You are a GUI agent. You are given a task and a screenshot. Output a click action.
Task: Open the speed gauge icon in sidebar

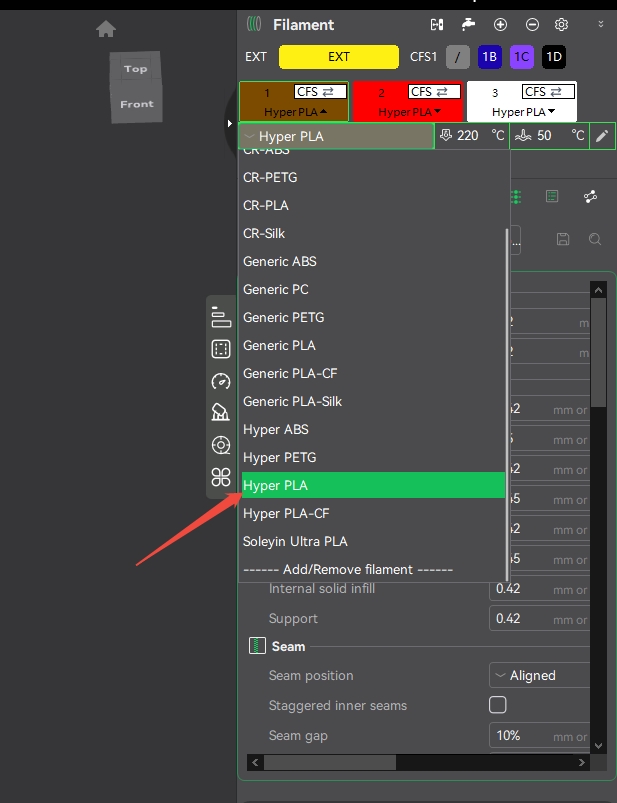(x=221, y=381)
